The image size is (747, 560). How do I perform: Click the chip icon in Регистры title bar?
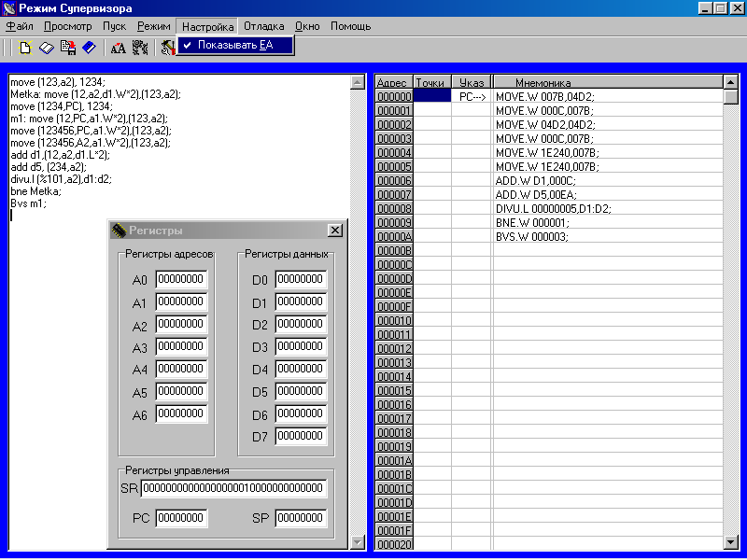click(119, 231)
